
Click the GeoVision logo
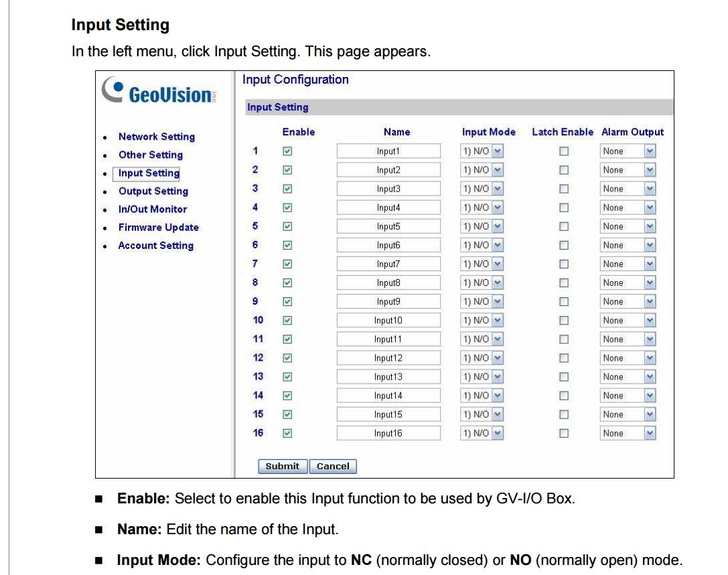(159, 94)
